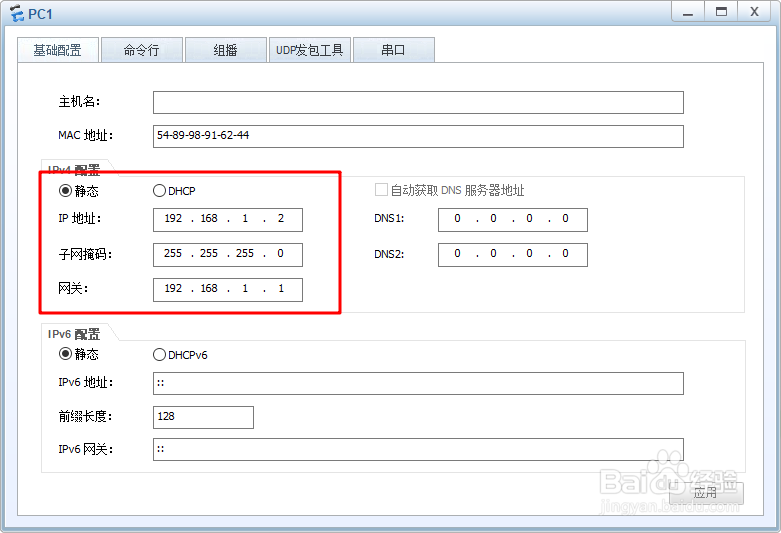Click the DNS1 address field

click(513, 220)
